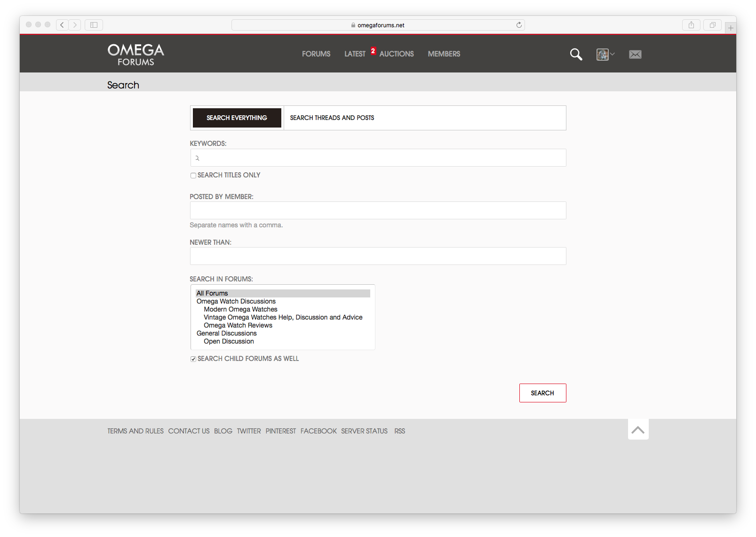Click the Keywords input field

click(x=378, y=158)
